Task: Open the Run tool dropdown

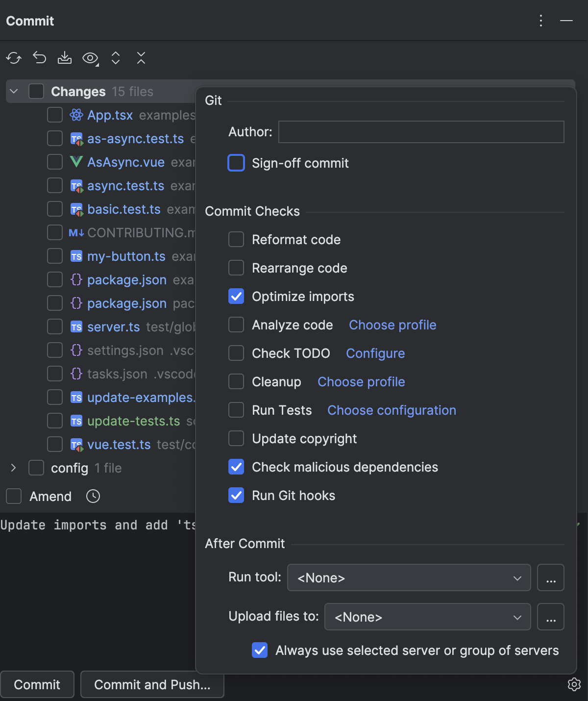Action: [409, 577]
